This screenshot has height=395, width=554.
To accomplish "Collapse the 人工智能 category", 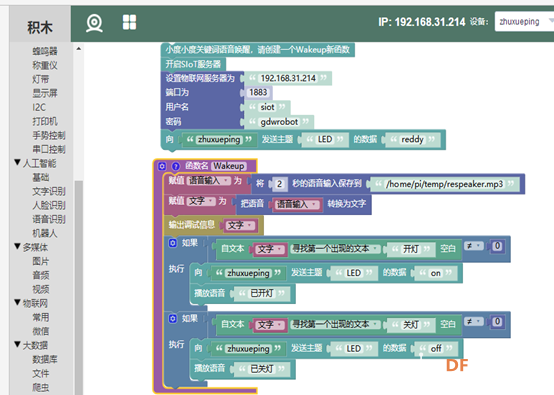I will (17, 162).
